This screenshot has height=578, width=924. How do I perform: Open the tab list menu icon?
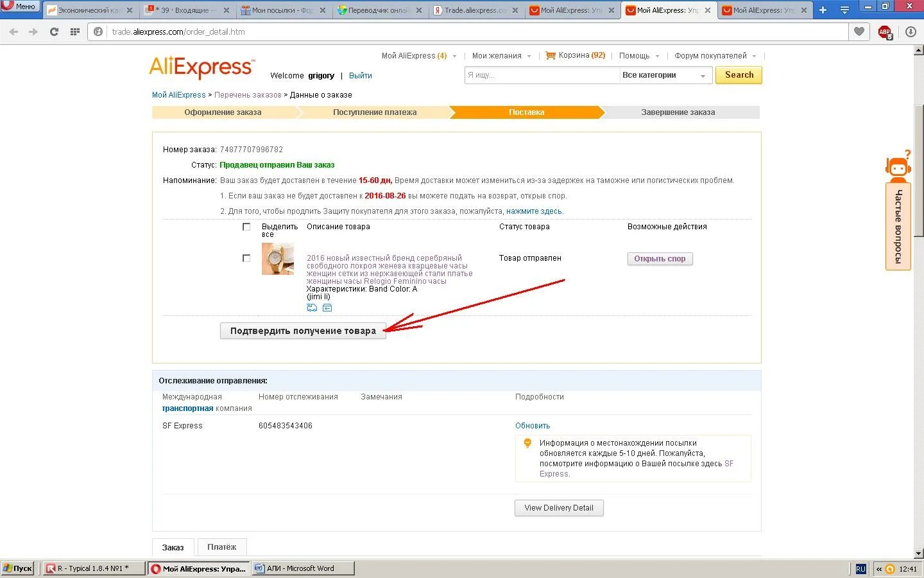[x=844, y=10]
